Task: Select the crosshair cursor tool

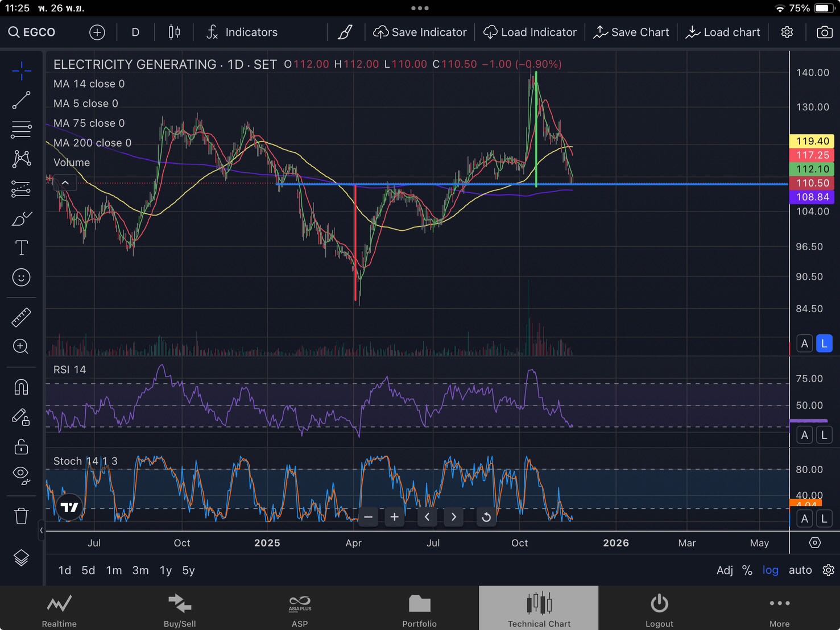Action: coord(22,71)
